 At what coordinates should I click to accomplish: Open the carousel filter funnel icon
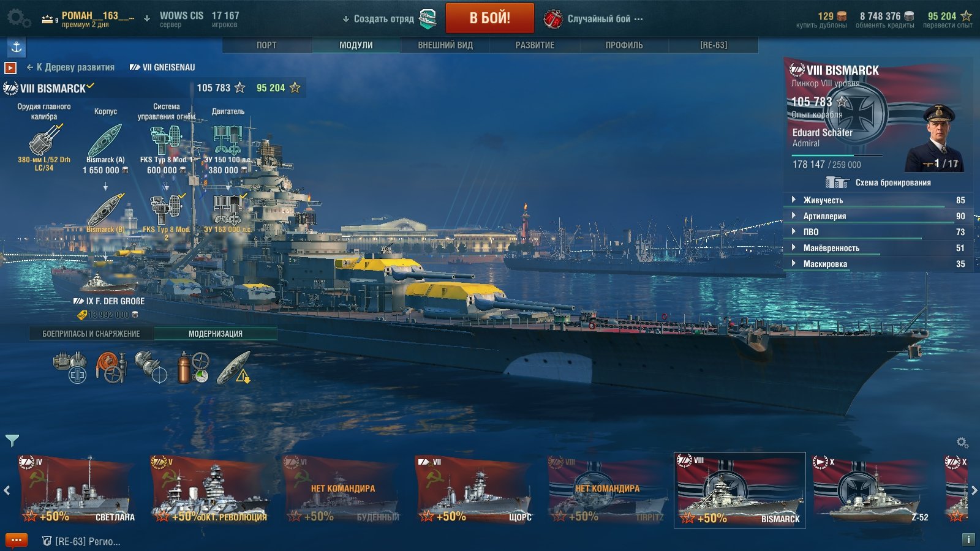(12, 440)
